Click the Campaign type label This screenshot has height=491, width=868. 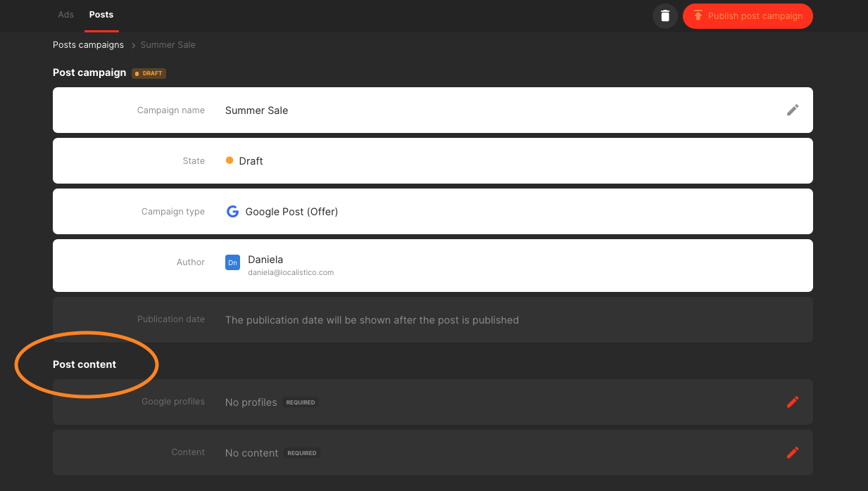click(x=173, y=212)
